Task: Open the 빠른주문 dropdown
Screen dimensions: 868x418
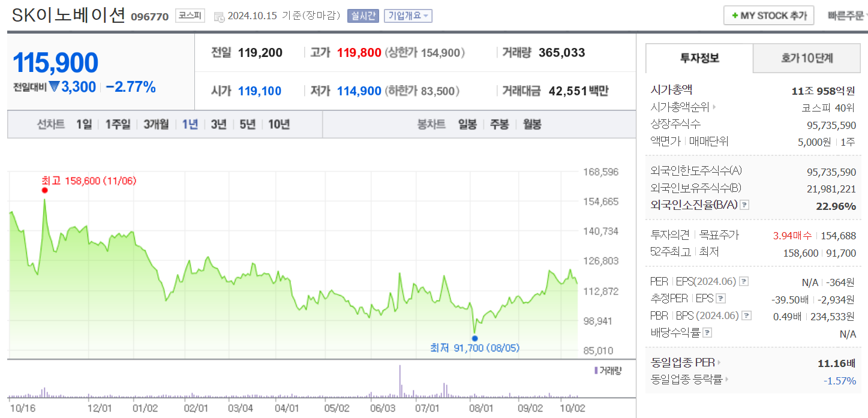Action: (x=847, y=16)
